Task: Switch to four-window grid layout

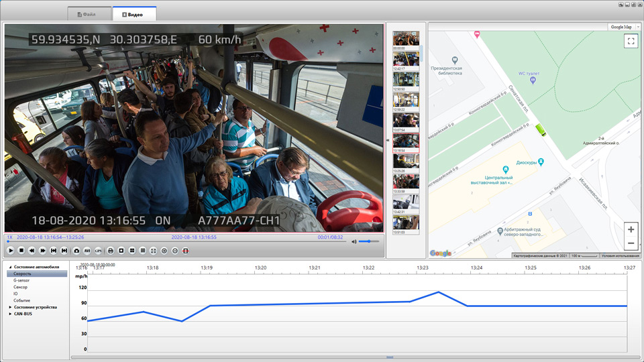Action: tap(132, 250)
